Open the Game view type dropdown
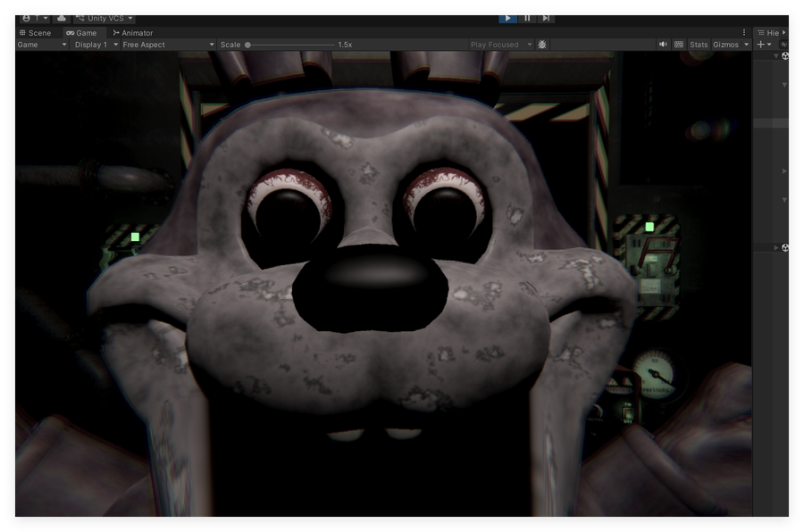804x532 pixels. (x=42, y=45)
